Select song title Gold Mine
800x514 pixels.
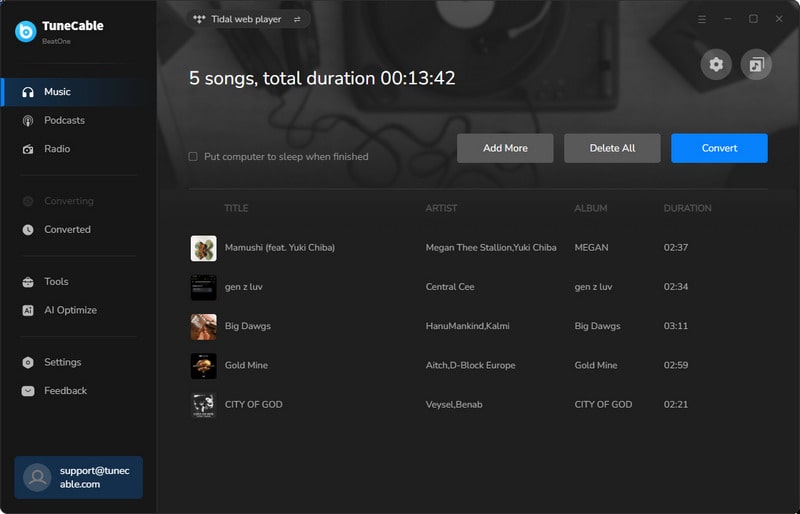246,365
